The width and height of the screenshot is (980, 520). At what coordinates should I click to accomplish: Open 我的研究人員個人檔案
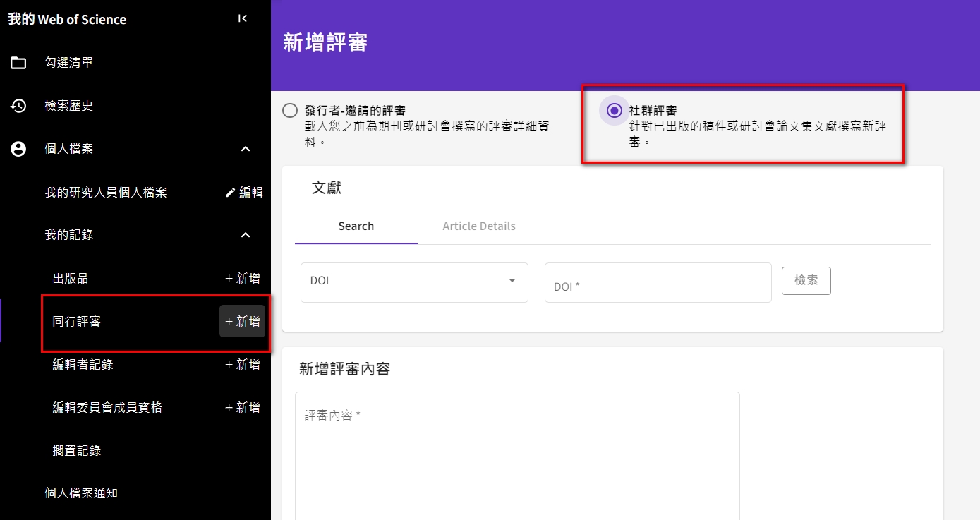[x=106, y=192]
